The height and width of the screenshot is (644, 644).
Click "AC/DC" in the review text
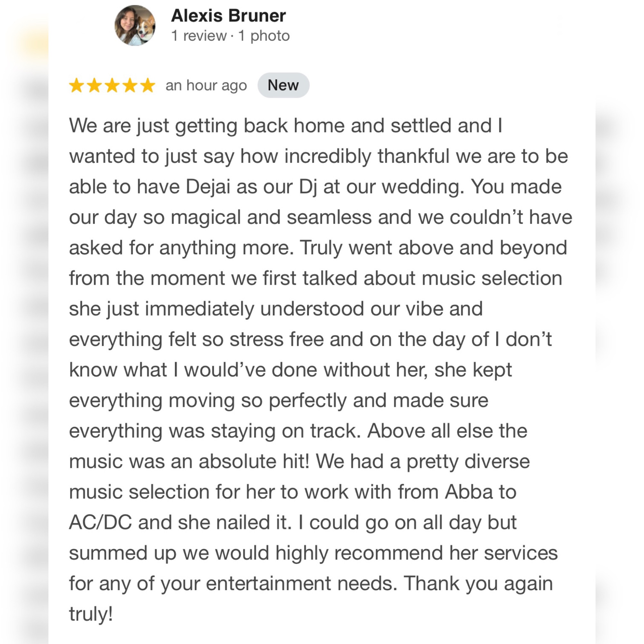100,523
